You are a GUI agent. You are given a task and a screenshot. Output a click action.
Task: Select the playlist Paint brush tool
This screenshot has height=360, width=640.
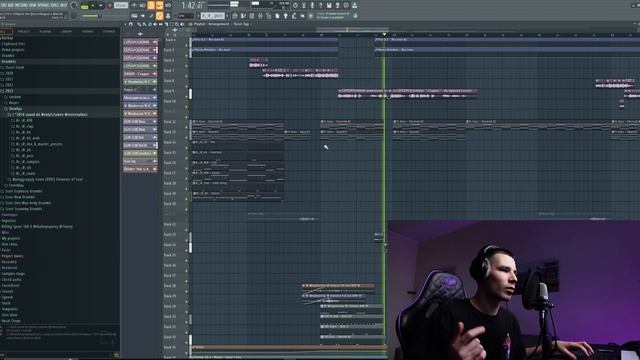(144, 24)
